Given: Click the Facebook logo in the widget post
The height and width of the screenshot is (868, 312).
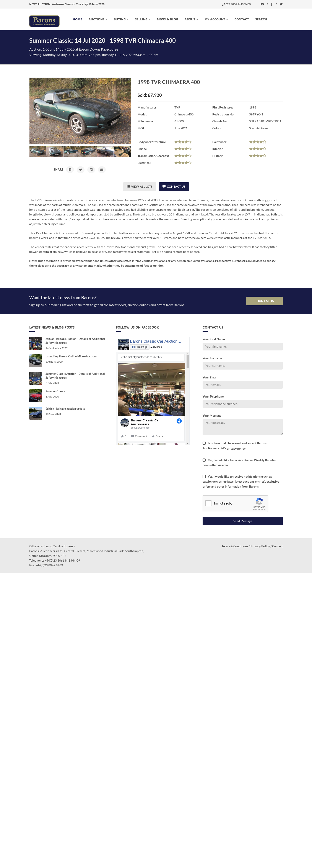Looking at the screenshot, I should click(179, 421).
